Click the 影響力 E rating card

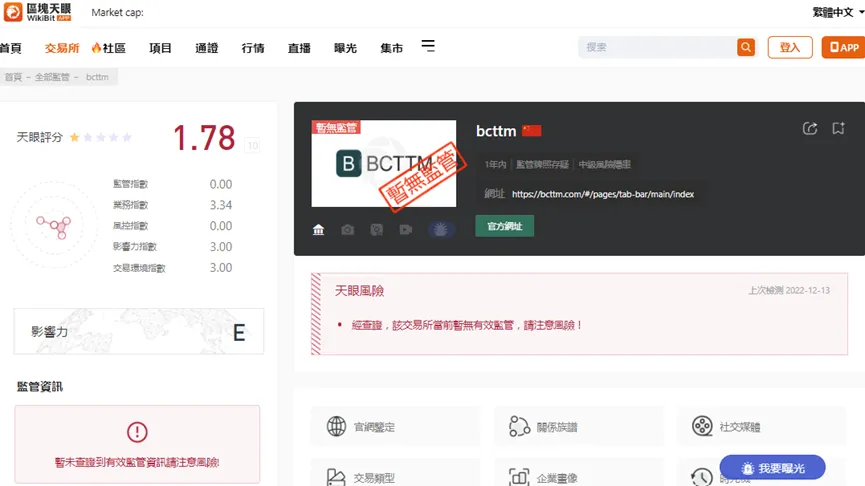click(138, 332)
